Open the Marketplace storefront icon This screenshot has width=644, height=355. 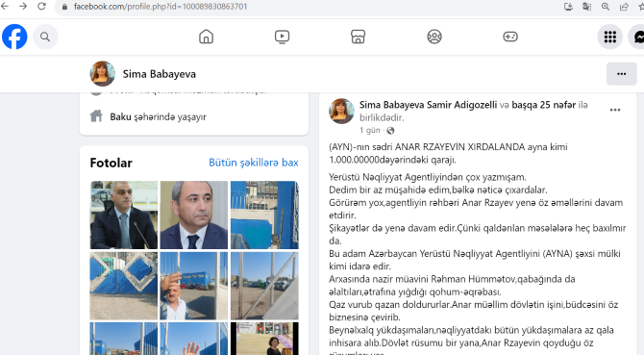coord(359,37)
